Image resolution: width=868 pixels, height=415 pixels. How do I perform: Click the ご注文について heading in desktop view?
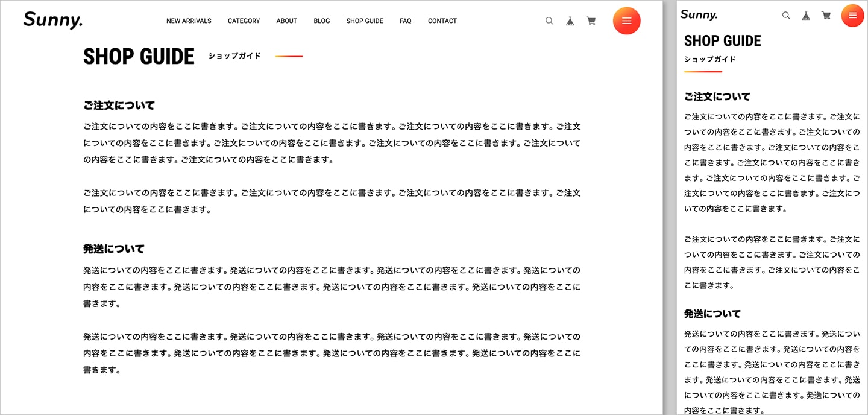click(x=119, y=105)
